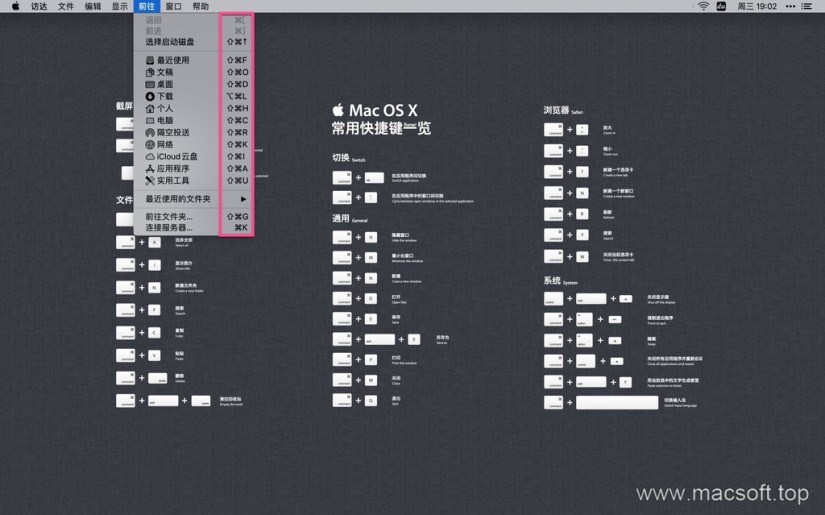Open the 帮助 (Help) menu
Screen dimensions: 825x515
click(201, 6)
